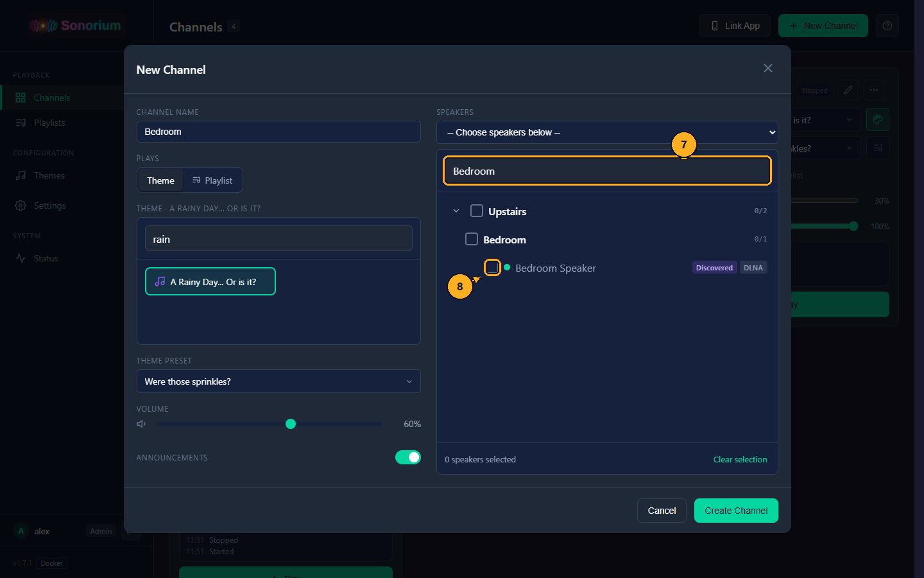Adjust the Volume slider handle

tap(291, 424)
